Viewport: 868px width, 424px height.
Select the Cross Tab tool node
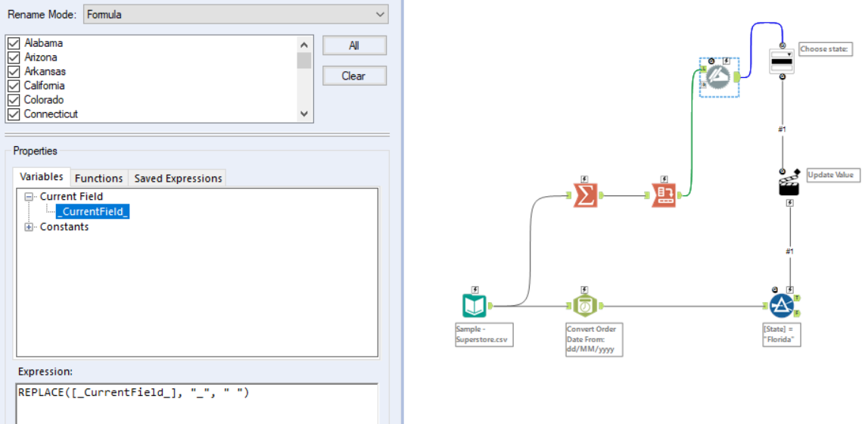[x=664, y=195]
